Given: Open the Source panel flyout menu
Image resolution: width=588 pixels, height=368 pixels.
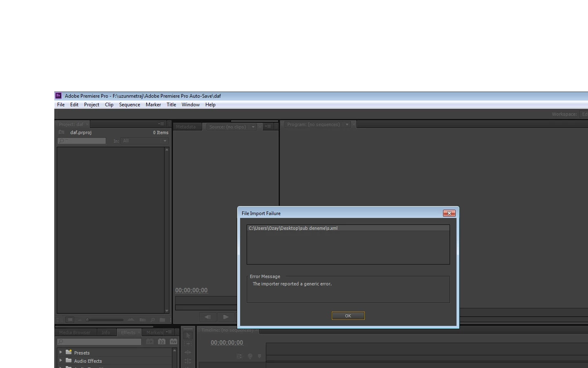Looking at the screenshot, I should coord(268,126).
